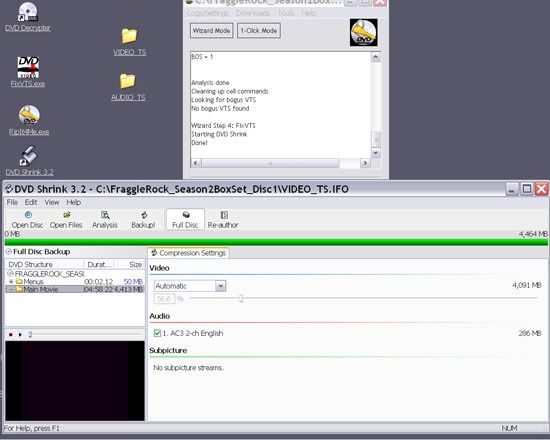Switch to Re-author mode in toolbar

pos(223,220)
